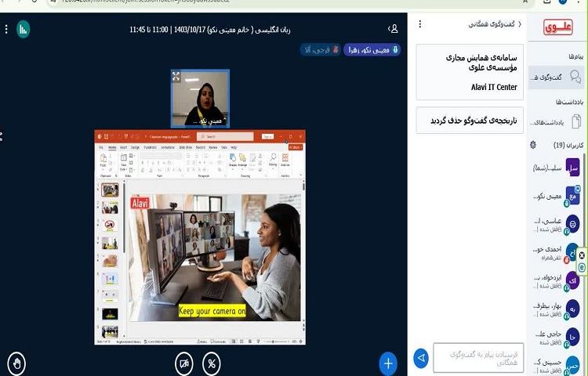This screenshot has height=376, width=588.
Task: Make the presenter webcam fullscreen
Action: pyautogui.click(x=176, y=76)
